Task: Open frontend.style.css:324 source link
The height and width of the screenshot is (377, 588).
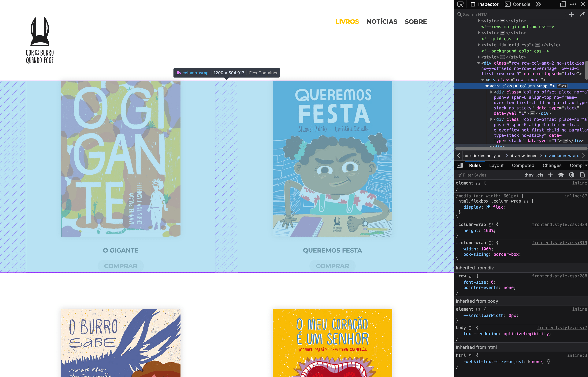Action: (559, 224)
